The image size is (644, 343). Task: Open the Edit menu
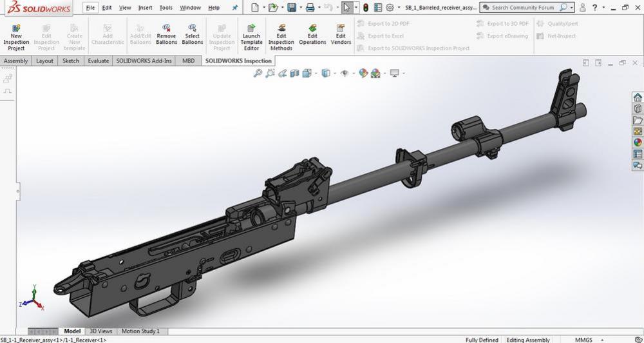(x=107, y=7)
